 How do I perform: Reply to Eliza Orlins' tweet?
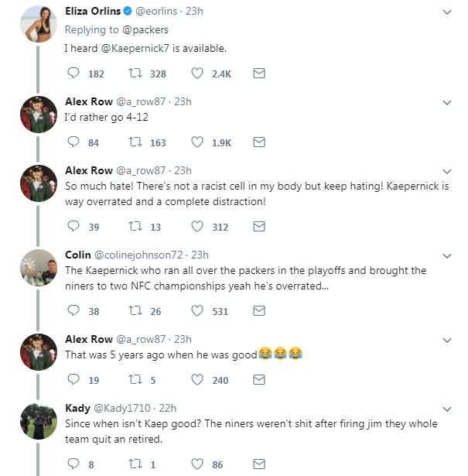(x=74, y=74)
